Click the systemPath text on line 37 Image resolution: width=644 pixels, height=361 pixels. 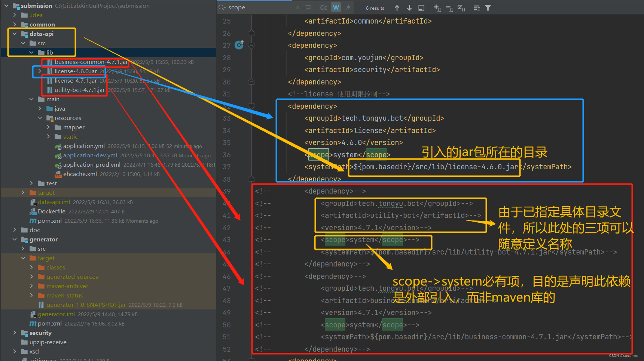(x=438, y=167)
